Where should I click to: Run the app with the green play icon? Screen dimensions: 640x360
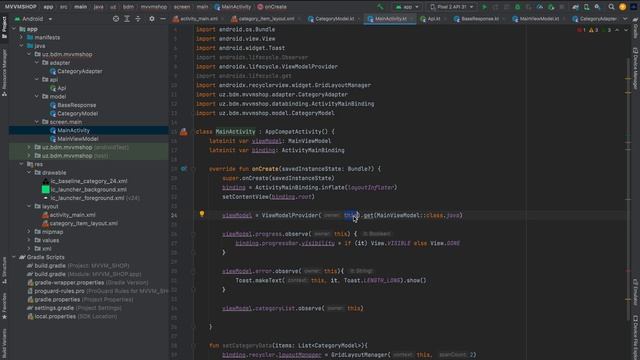(x=484, y=7)
